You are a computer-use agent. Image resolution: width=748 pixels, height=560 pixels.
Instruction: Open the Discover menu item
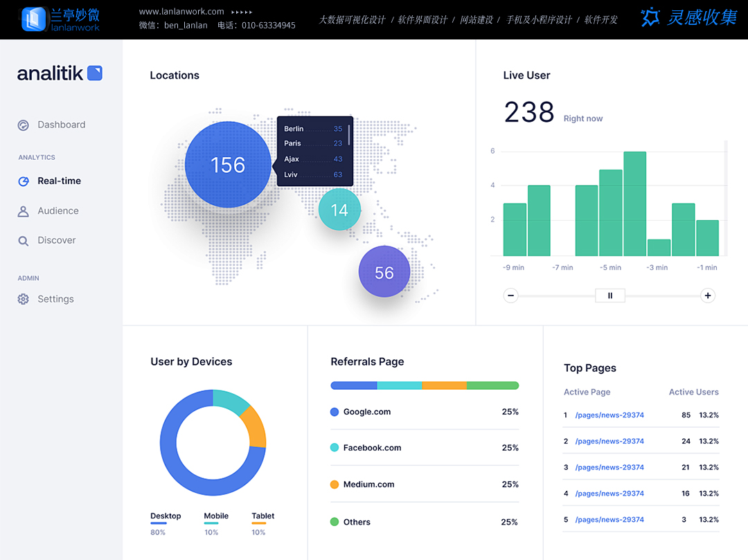(x=57, y=241)
